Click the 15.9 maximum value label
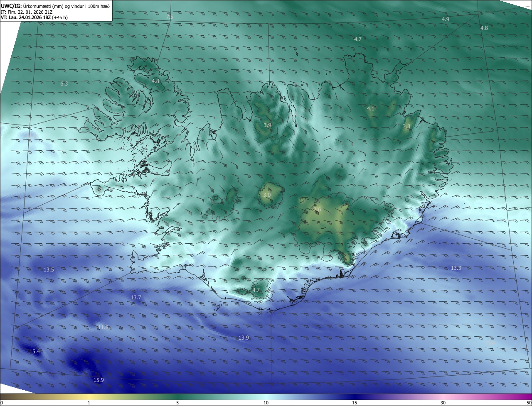 [x=99, y=380]
